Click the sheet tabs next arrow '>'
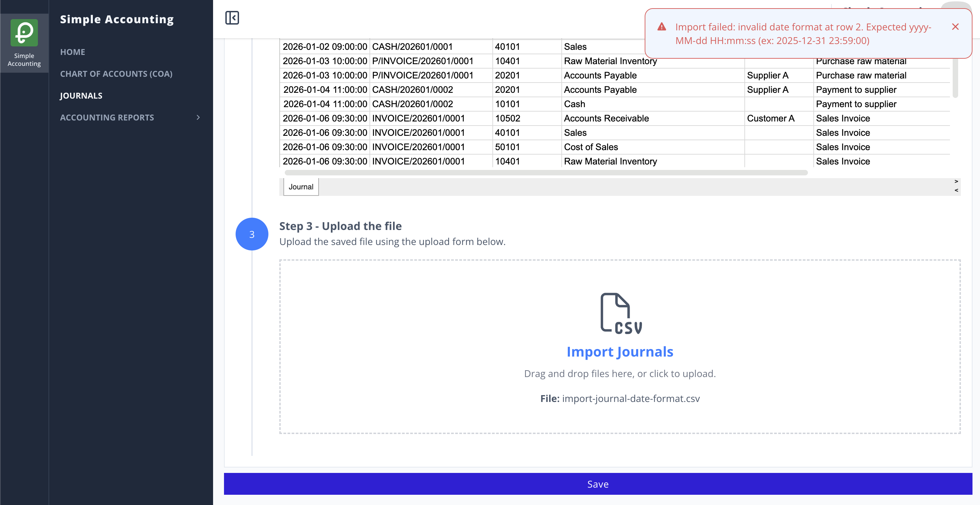This screenshot has width=980, height=505. click(x=956, y=182)
